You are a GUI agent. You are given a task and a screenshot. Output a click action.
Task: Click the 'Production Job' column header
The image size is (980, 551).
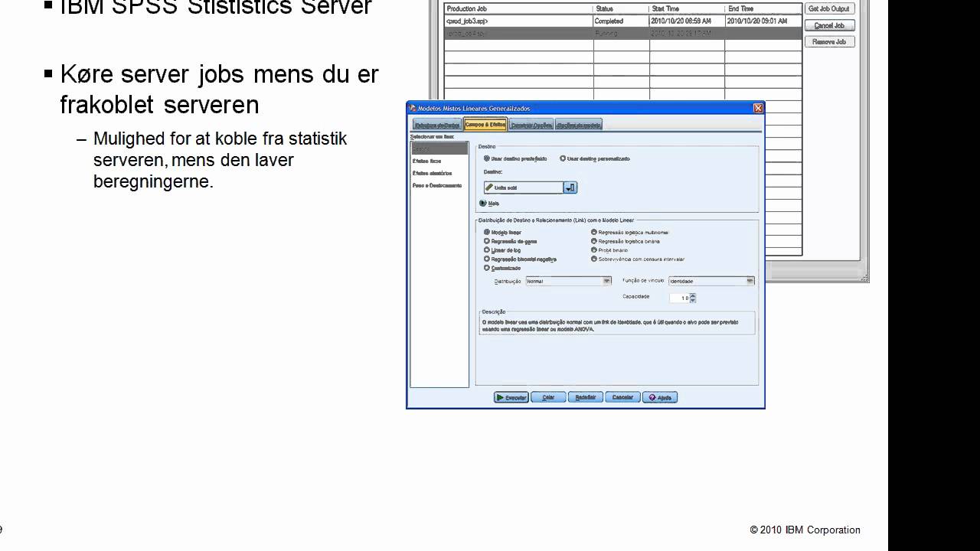tap(518, 9)
